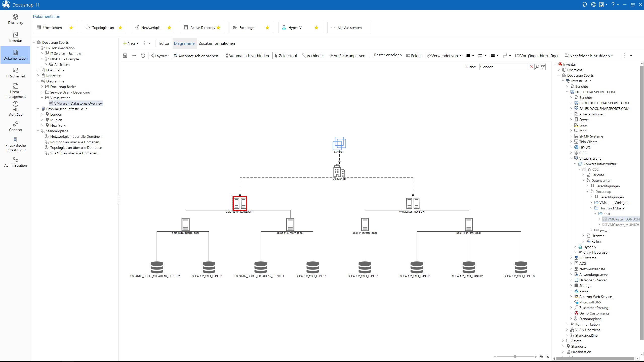Open Physikalische Infrastruktur in the sidebar
The image size is (644, 362).
coord(16,144)
